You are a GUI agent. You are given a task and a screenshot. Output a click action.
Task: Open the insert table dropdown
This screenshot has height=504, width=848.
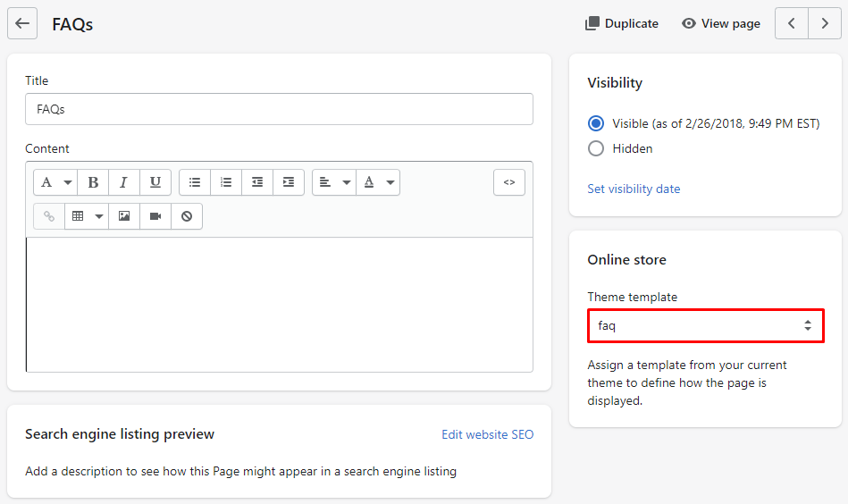[x=87, y=216]
